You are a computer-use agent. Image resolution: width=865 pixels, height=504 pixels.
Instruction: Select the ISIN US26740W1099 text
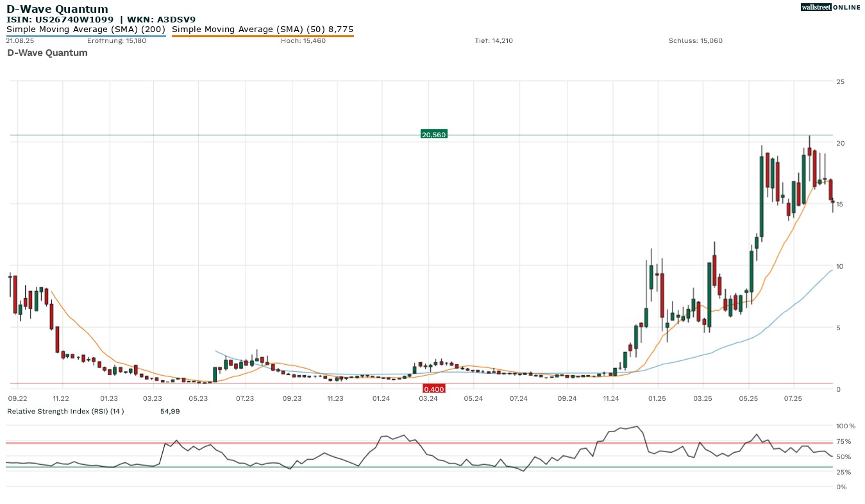click(60, 19)
